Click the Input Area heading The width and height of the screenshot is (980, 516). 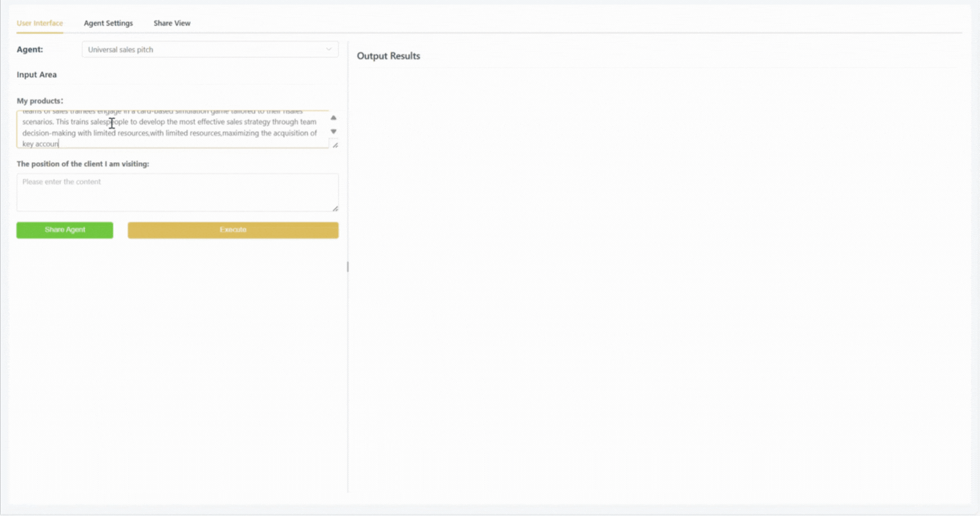(x=37, y=74)
